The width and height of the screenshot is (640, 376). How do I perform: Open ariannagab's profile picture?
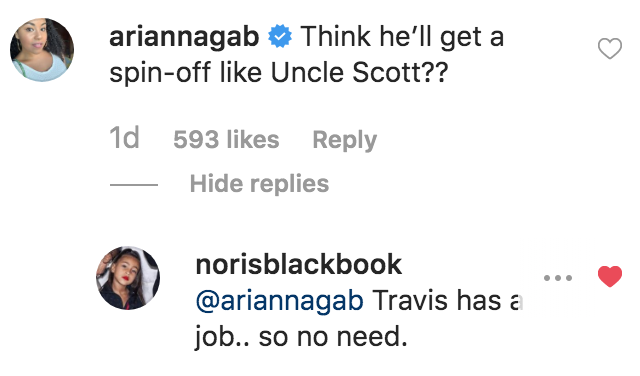click(42, 50)
